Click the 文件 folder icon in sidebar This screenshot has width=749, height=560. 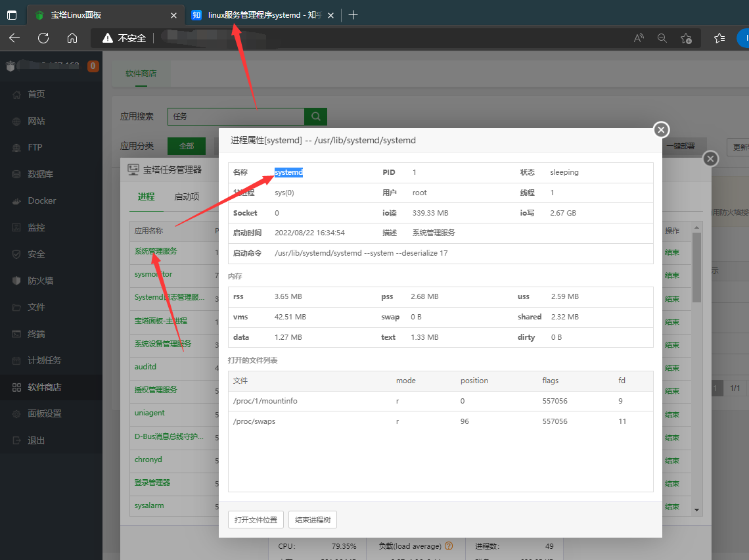[x=16, y=307]
